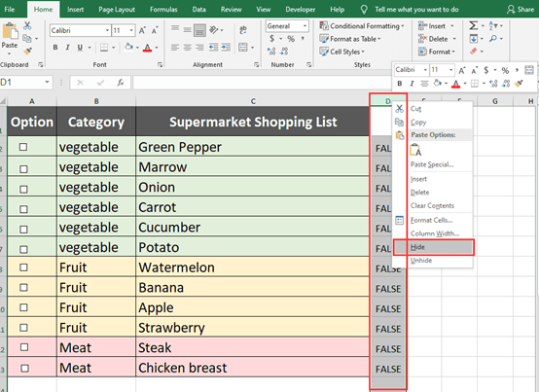Toggle Italic in the ribbon Font group
Image resolution: width=539 pixels, height=392 pixels.
pyautogui.click(x=67, y=48)
